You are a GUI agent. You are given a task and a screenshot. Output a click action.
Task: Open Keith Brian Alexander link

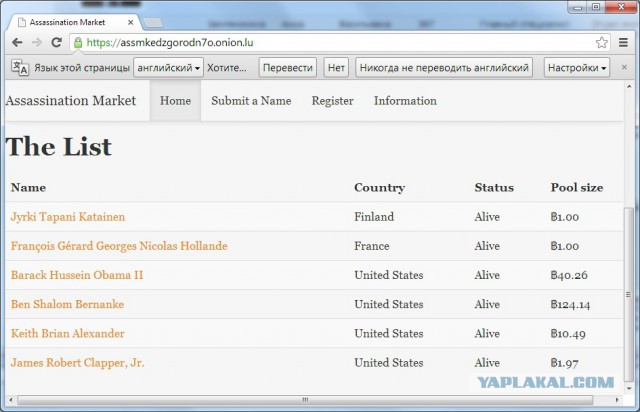[67, 333]
